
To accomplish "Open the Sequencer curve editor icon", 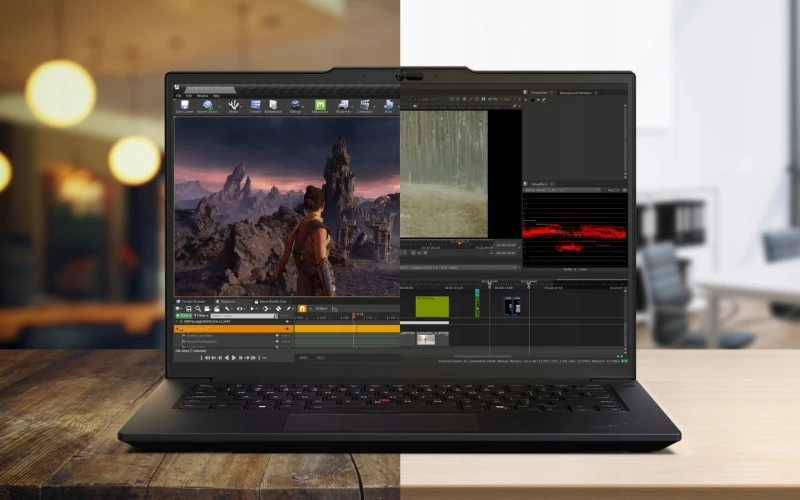I will pyautogui.click(x=335, y=309).
